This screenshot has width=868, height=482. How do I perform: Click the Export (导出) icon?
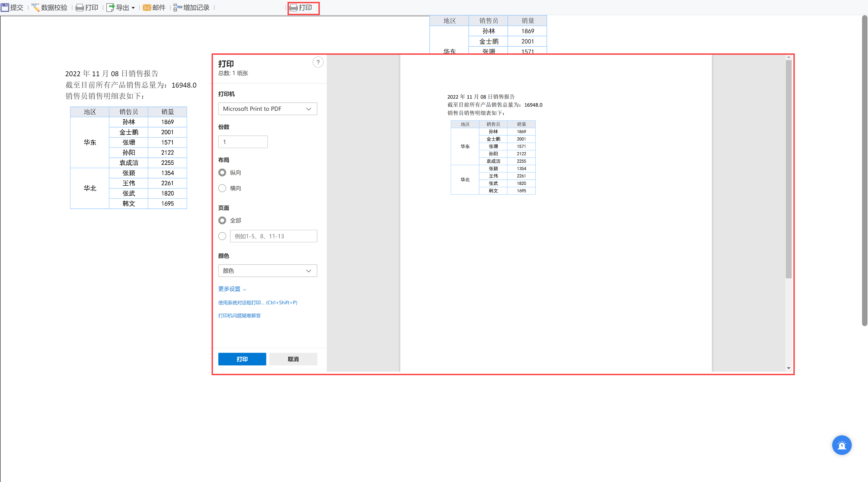pyautogui.click(x=110, y=7)
